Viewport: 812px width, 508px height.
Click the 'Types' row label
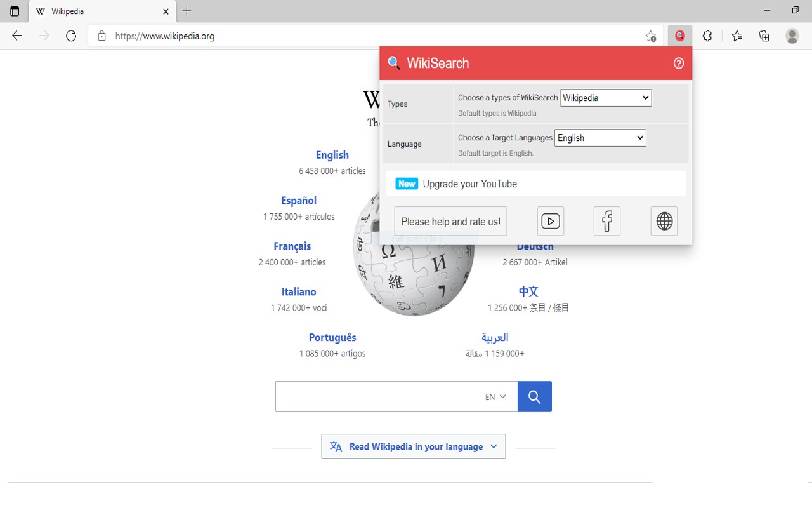[398, 104]
